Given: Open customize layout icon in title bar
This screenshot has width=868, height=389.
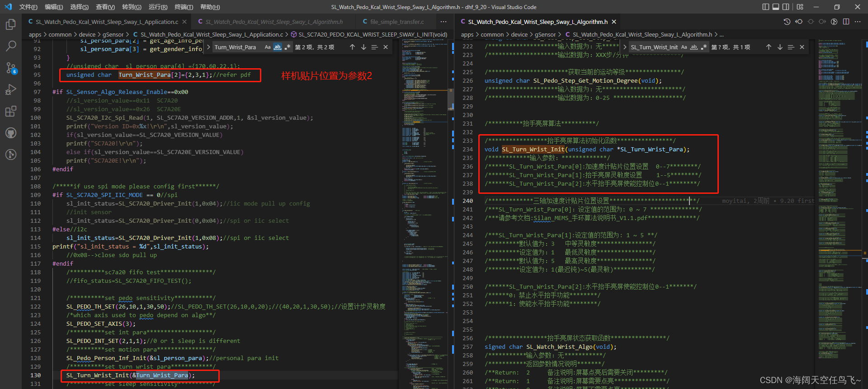Looking at the screenshot, I should [800, 7].
